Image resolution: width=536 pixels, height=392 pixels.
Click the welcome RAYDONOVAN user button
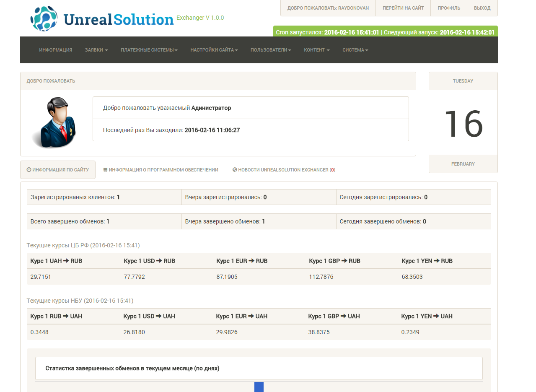328,8
